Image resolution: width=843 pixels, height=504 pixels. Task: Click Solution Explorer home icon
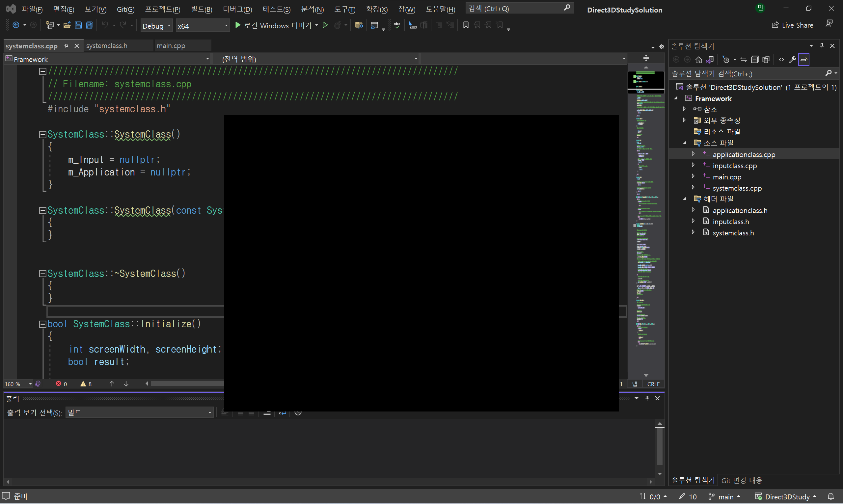(x=698, y=60)
